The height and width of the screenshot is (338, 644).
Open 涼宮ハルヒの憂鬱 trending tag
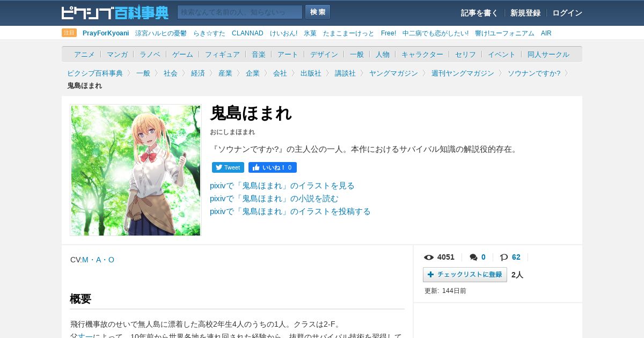click(161, 33)
